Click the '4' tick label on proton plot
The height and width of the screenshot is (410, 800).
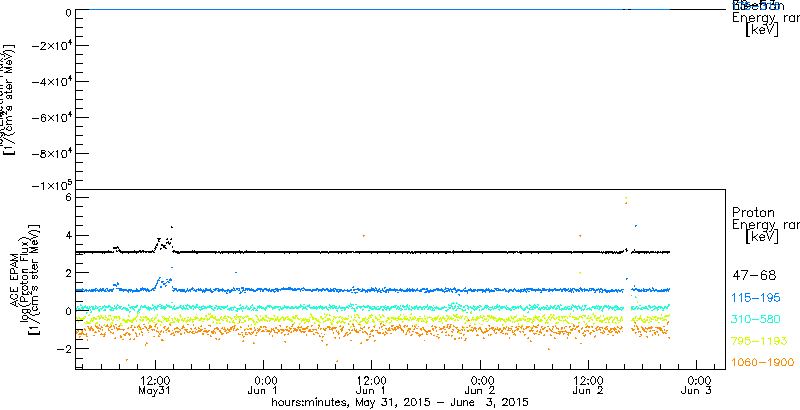(66, 236)
